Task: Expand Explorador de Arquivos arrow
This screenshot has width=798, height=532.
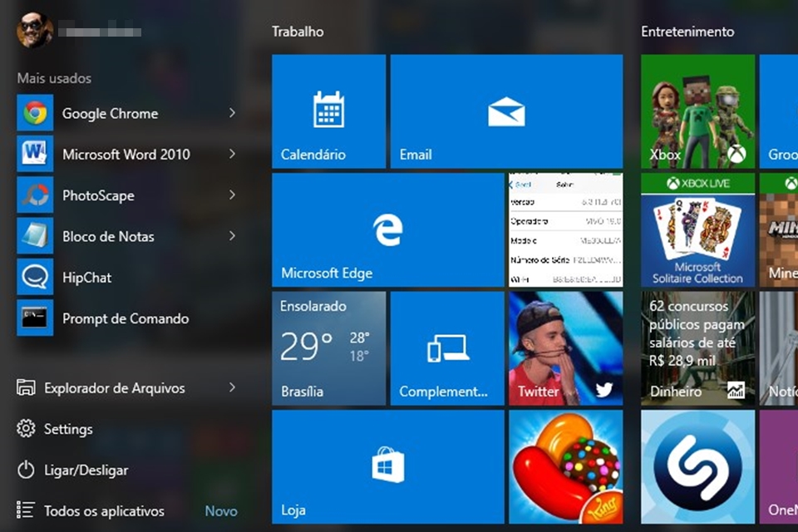Action: click(x=232, y=388)
